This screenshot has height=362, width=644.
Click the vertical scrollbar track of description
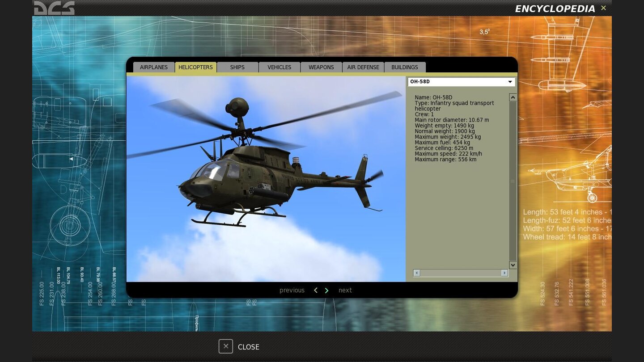click(513, 181)
